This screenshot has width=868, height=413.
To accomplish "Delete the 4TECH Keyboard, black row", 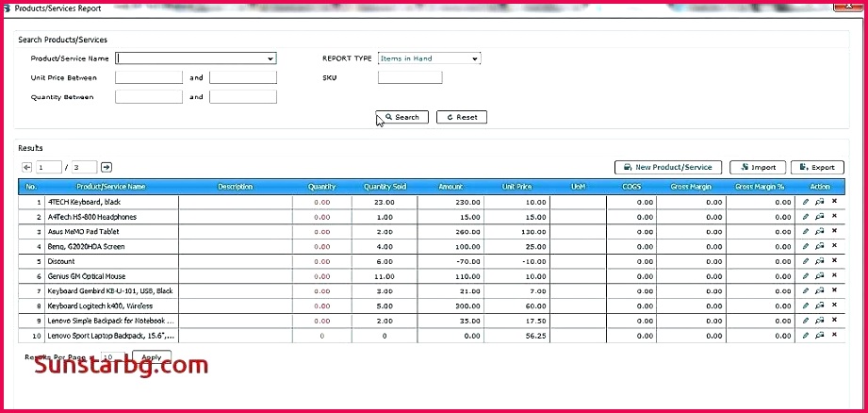I will click(834, 202).
